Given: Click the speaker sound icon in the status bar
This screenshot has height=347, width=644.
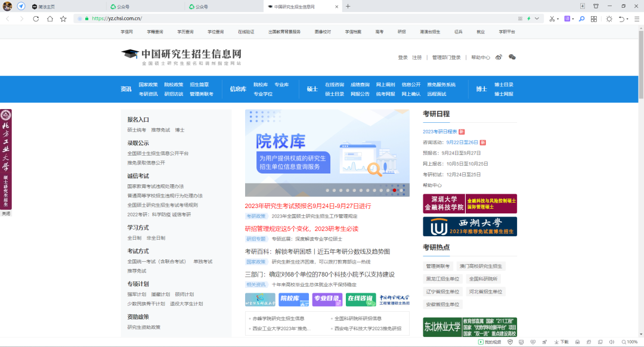Looking at the screenshot, I should (612, 342).
